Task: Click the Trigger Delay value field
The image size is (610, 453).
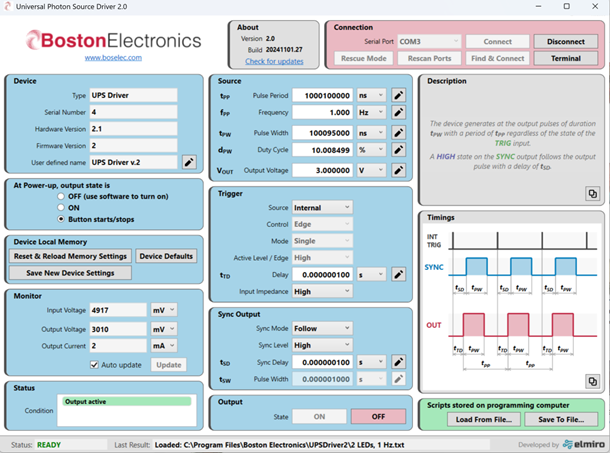Action: (x=323, y=275)
